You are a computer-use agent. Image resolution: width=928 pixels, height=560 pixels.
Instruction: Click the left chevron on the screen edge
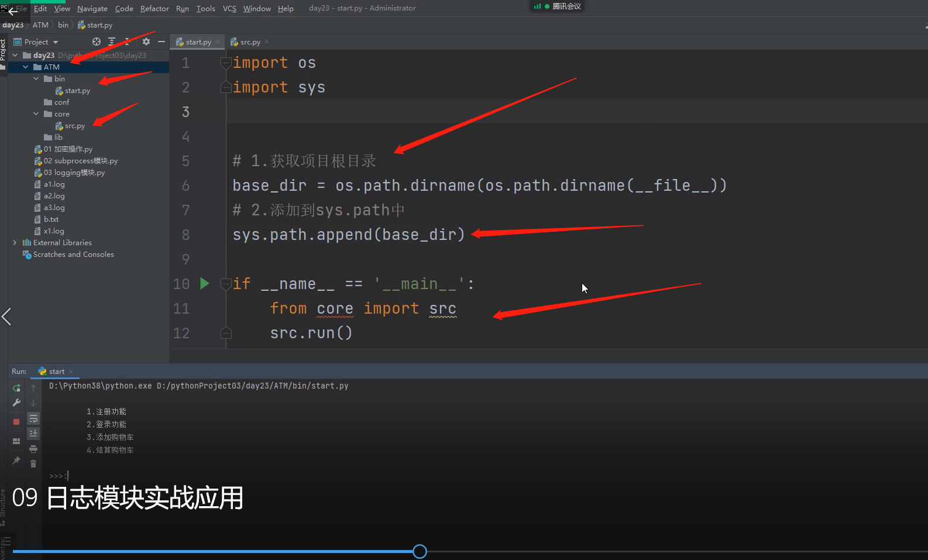pyautogui.click(x=6, y=317)
